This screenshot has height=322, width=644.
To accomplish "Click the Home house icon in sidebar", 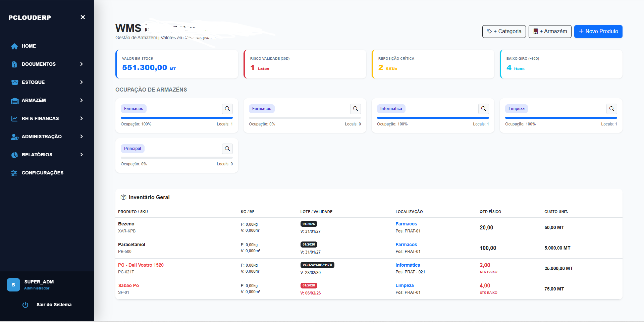I will click(14, 46).
